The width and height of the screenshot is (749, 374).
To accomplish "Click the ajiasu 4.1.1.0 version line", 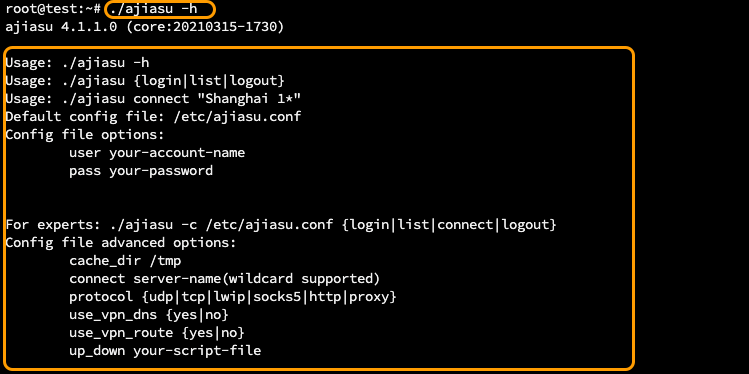I will tap(144, 27).
